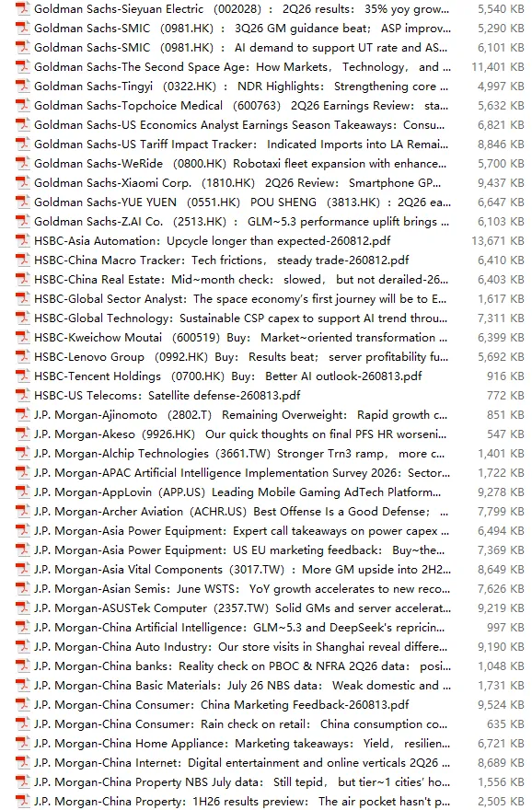This screenshot has width=532, height=810.
Task: Click PDF icon of J.P. Morgan-China Home Appliance file
Action: tap(23, 744)
